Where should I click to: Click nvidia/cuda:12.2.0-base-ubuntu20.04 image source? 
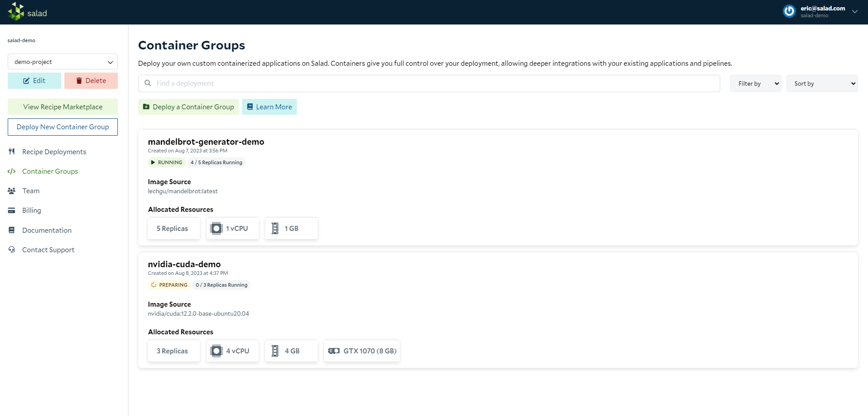199,314
